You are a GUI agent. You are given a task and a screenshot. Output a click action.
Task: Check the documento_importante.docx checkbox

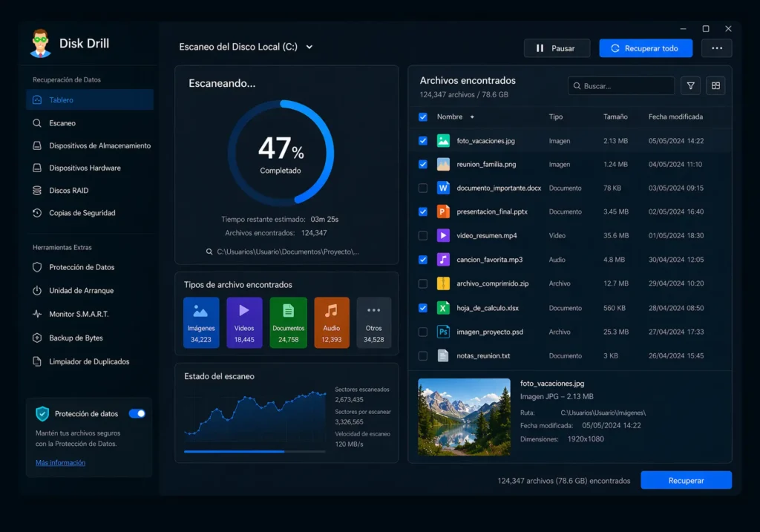(x=423, y=188)
